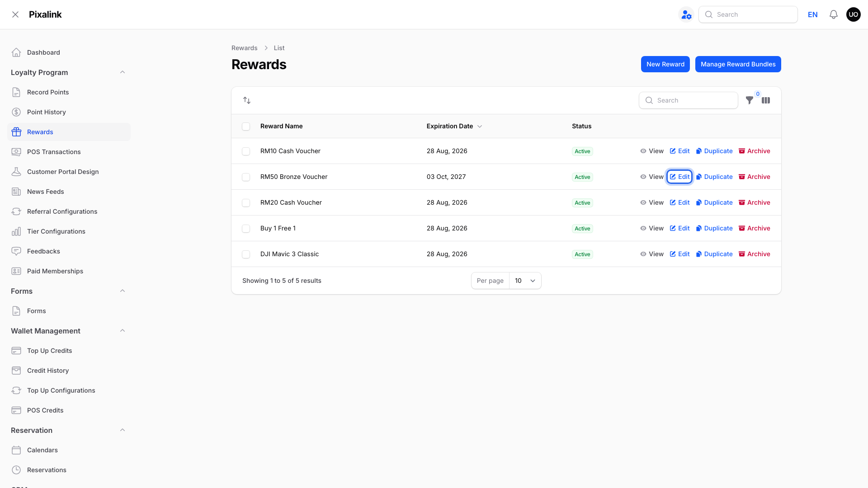
Task: Click the Tier Configurations bar chart icon
Action: (16, 231)
